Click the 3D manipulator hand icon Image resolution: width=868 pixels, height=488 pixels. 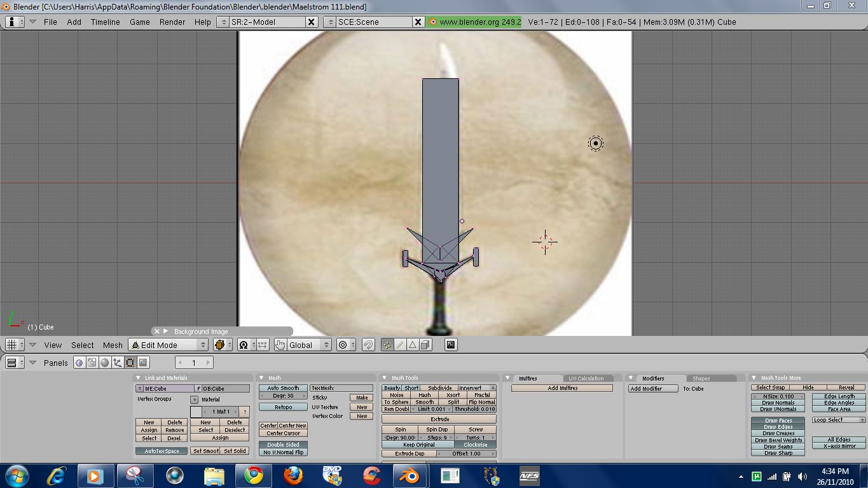pos(280,345)
